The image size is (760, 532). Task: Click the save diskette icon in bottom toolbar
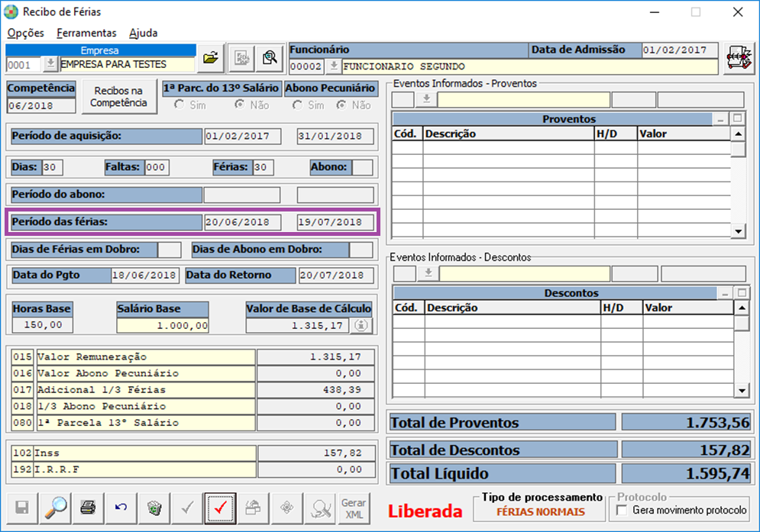click(22, 508)
